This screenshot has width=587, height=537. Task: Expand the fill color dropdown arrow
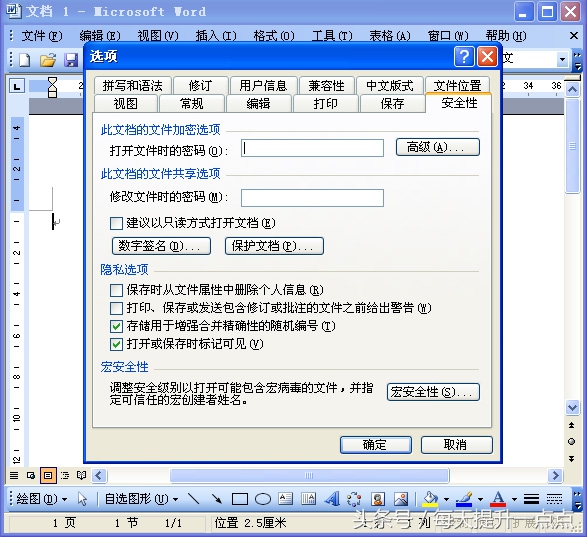tap(446, 499)
